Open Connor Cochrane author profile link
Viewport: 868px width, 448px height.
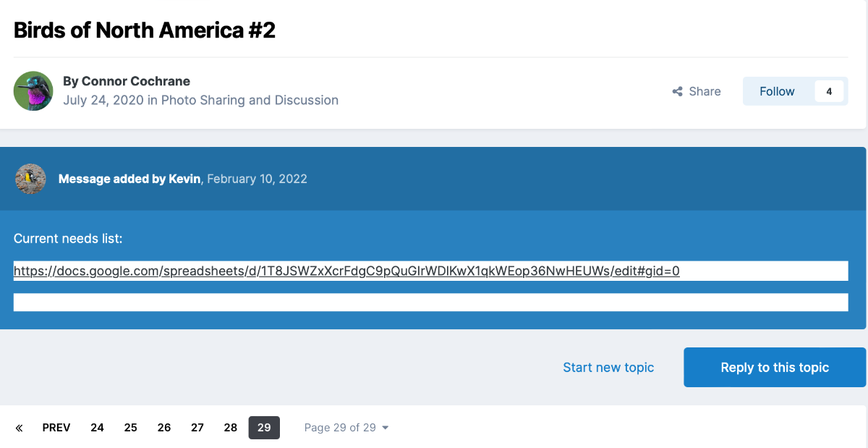(136, 81)
